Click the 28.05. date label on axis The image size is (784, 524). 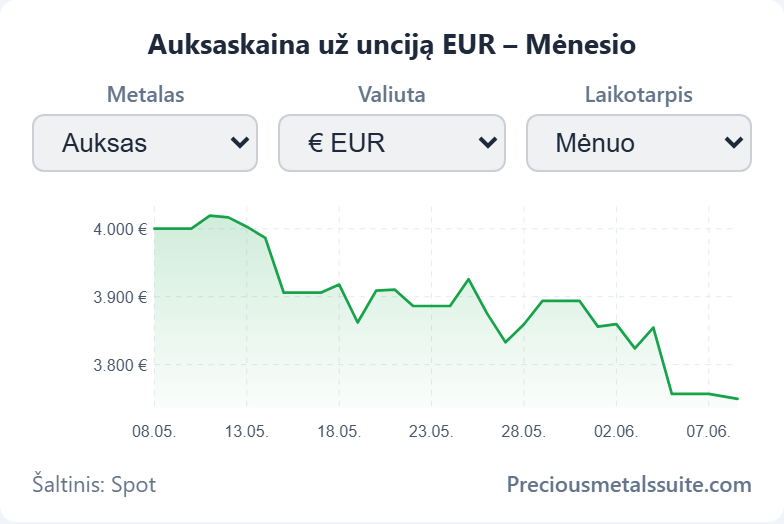tap(524, 431)
